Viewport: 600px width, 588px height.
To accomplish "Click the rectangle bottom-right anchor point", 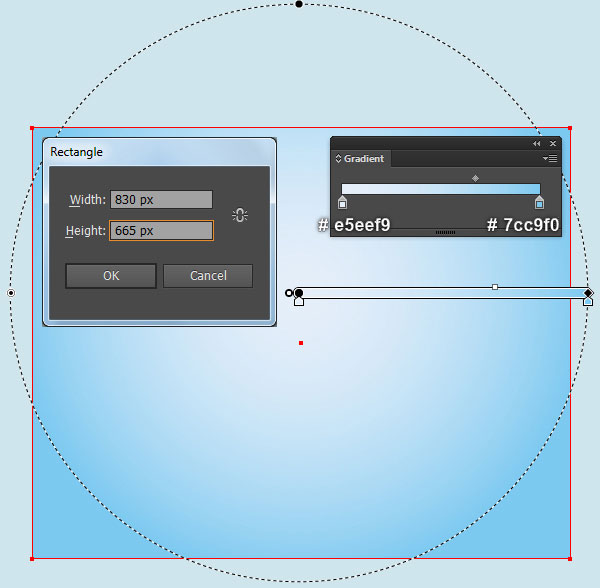I will [x=570, y=559].
